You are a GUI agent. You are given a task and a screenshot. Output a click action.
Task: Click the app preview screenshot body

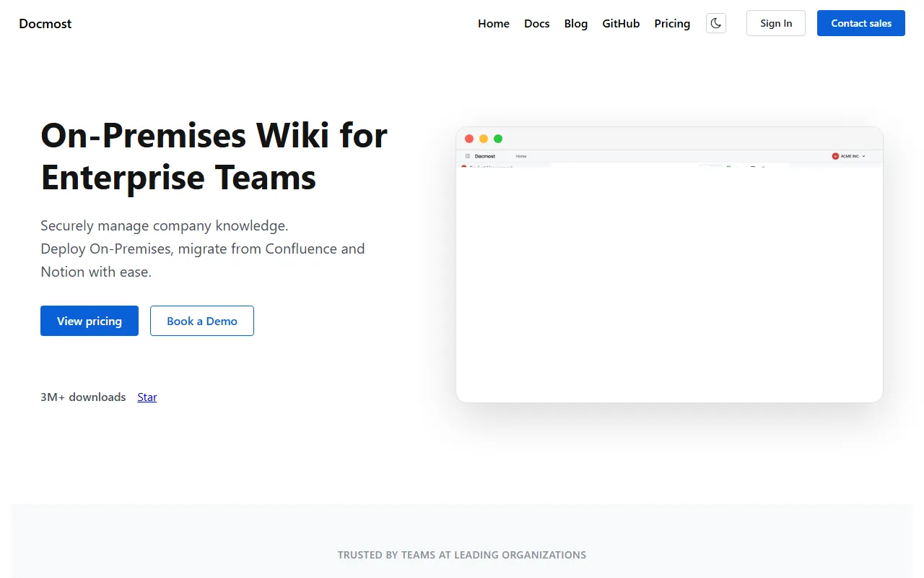tap(669, 282)
